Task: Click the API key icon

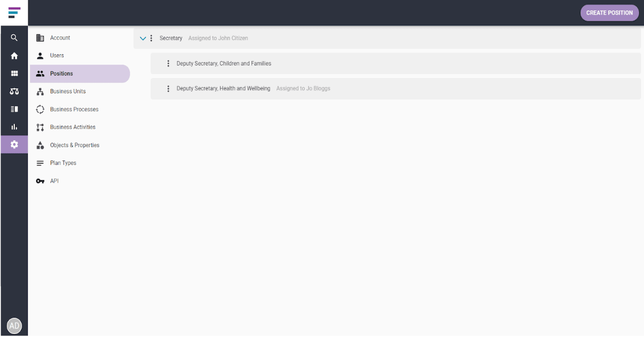Action: point(40,181)
